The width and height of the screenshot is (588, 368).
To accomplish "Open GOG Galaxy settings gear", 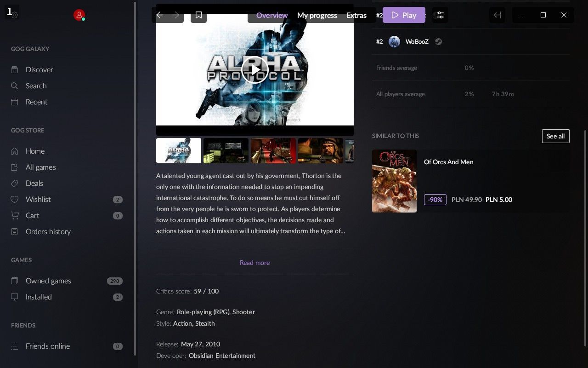I will pyautogui.click(x=14, y=15).
